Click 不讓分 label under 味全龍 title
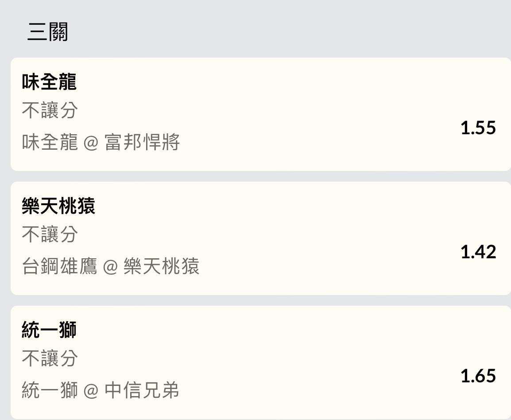The width and height of the screenshot is (511, 420). (x=50, y=110)
